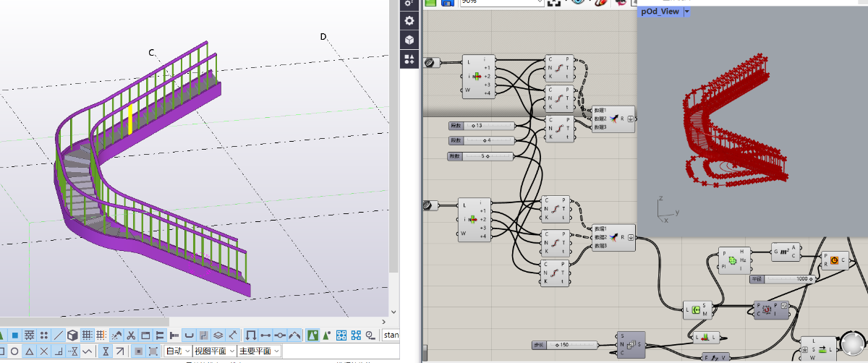Viewport: 868px width, 363px height.
Task: Open the 自动 dropdown in Tekla snap toolbar
Action: click(178, 351)
